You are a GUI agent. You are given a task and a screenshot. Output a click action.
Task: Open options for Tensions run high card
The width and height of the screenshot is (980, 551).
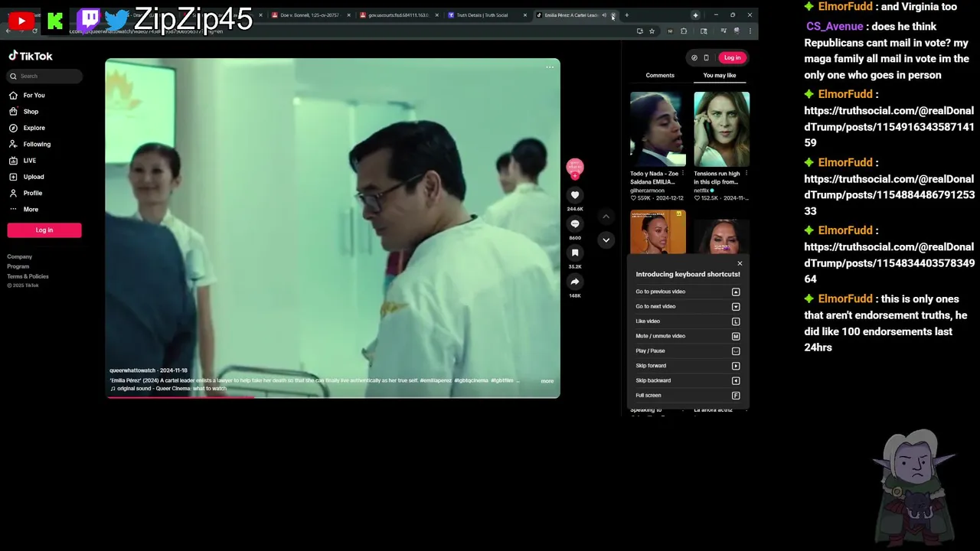click(746, 174)
